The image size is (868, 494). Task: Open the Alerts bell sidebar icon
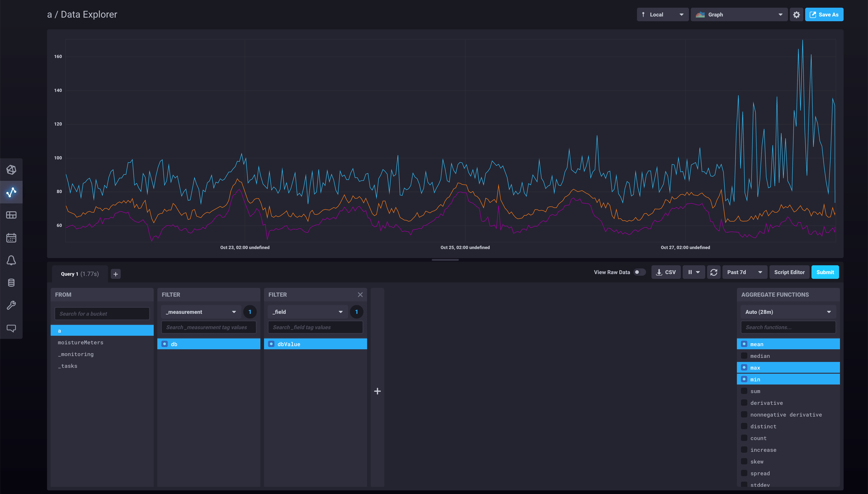click(x=11, y=260)
